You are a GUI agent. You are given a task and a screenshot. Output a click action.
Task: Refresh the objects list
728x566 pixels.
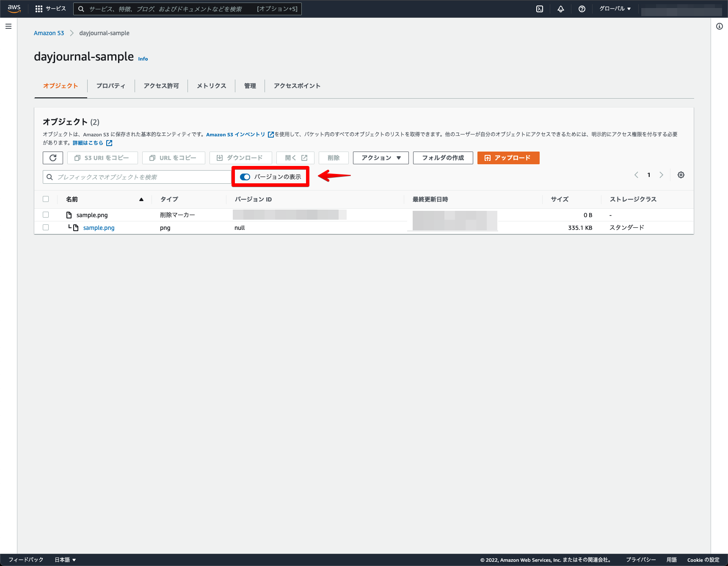53,158
